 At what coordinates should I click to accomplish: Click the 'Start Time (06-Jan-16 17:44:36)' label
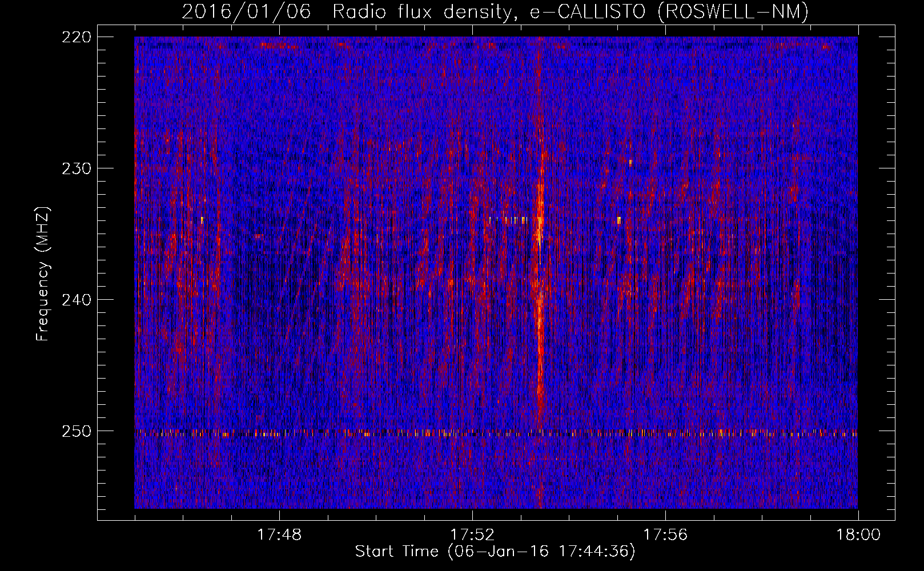(495, 552)
